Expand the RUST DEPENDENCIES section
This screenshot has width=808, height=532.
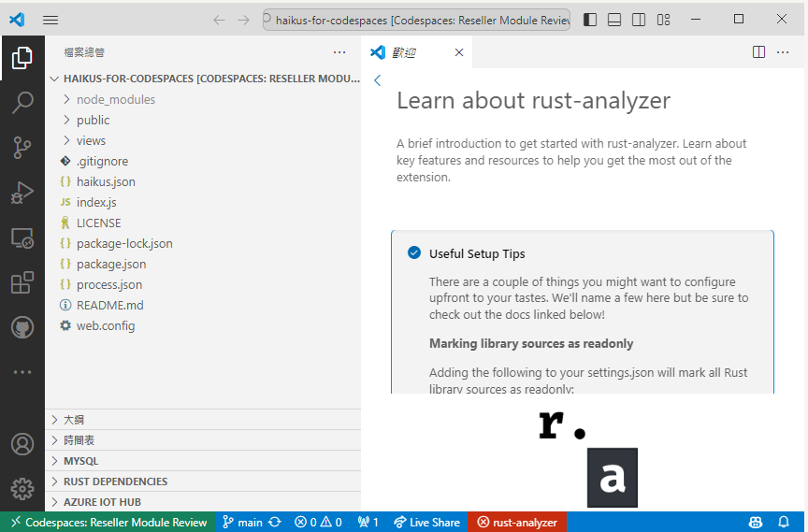pyautogui.click(x=204, y=482)
